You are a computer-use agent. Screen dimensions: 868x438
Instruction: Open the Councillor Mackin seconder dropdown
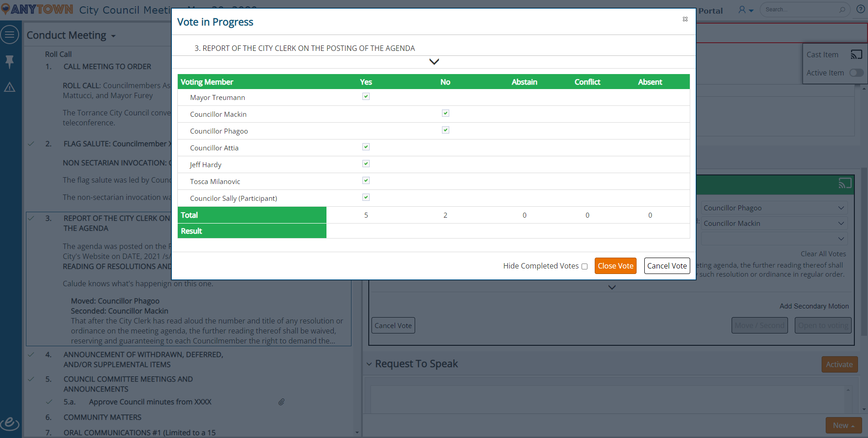[774, 224]
